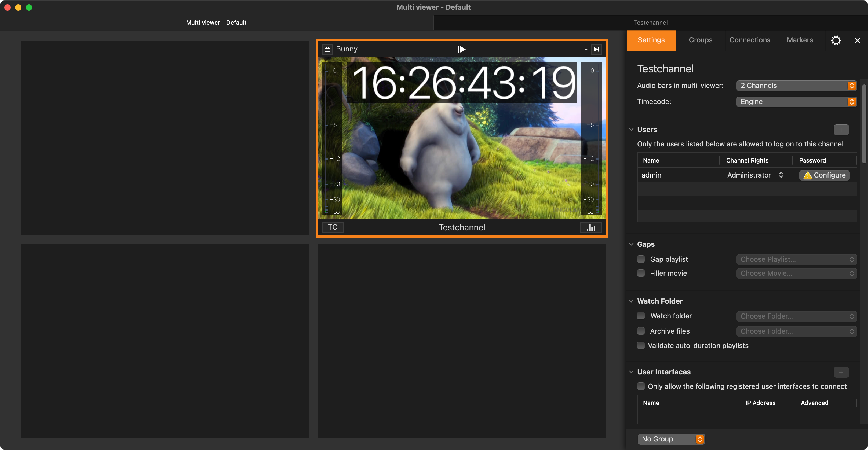Enable the Gap playlist checkbox
Image resolution: width=868 pixels, height=450 pixels.
point(641,259)
